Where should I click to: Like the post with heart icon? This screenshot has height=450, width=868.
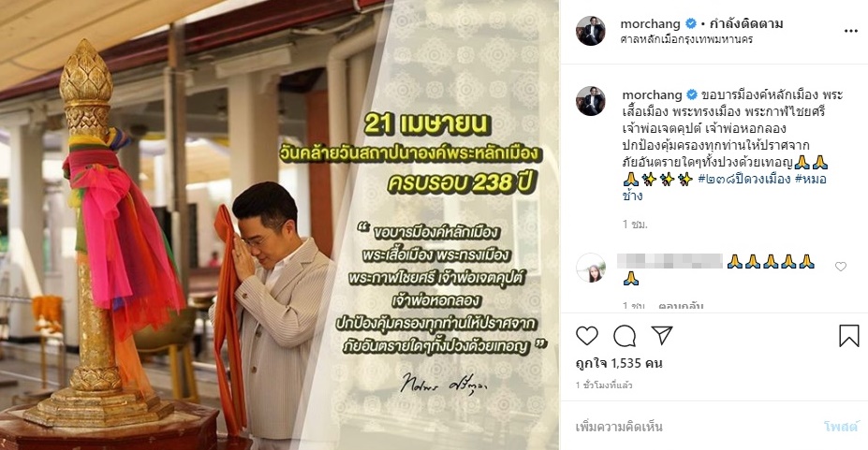(x=587, y=336)
